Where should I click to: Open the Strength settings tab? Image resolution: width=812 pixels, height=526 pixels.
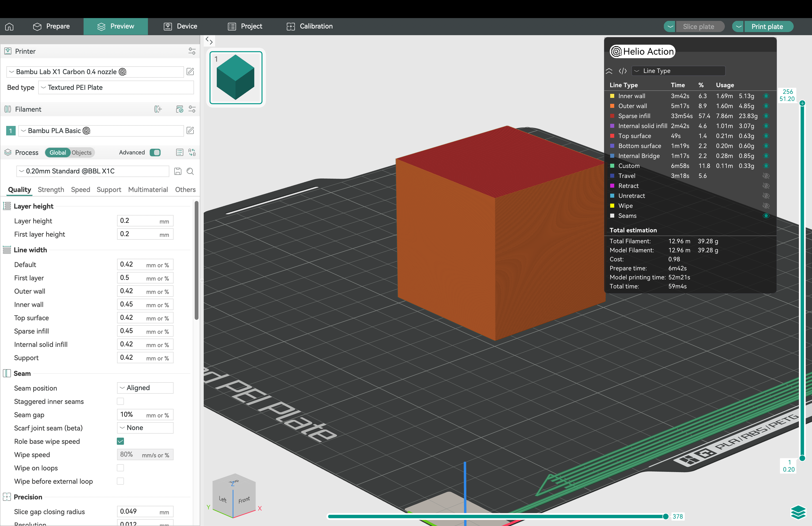[51, 189]
